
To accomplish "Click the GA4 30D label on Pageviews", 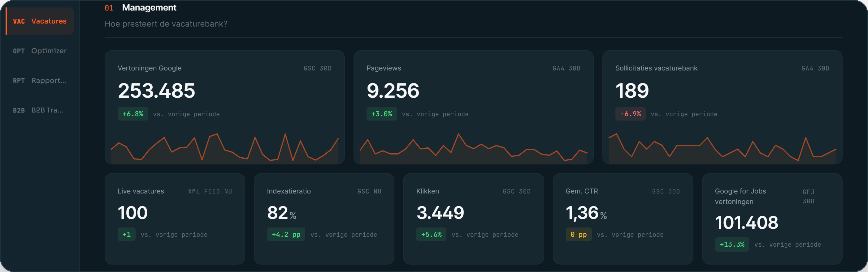I will coord(566,68).
